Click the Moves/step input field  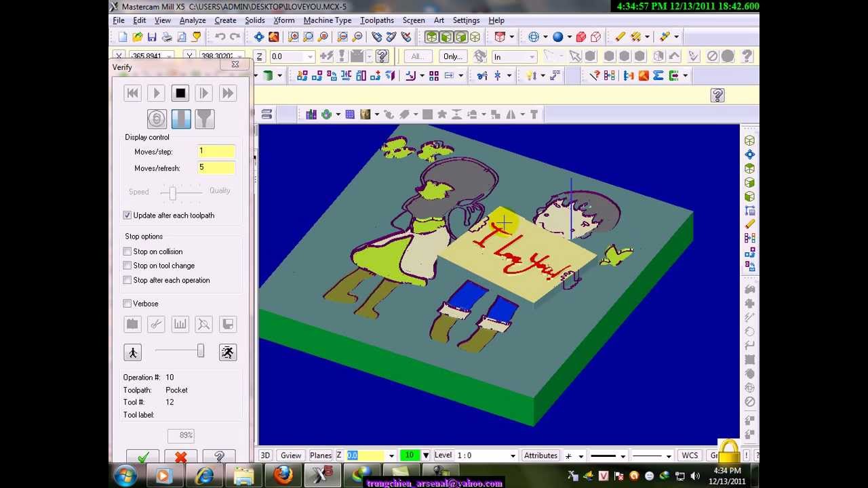tap(216, 152)
